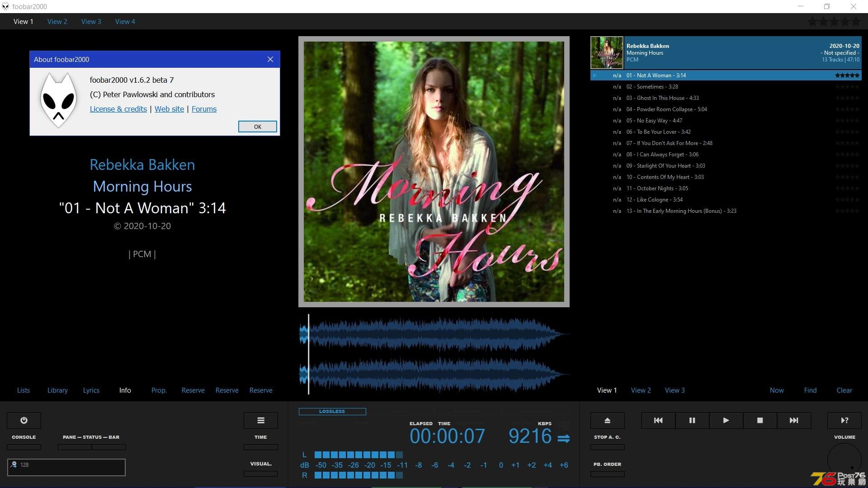This screenshot has width=868, height=488.
Task: Toggle the CONSOLE indicator bar
Action: (24, 447)
